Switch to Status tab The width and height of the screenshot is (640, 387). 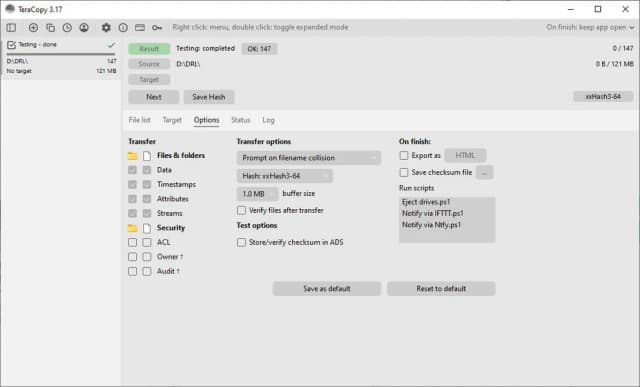(240, 120)
